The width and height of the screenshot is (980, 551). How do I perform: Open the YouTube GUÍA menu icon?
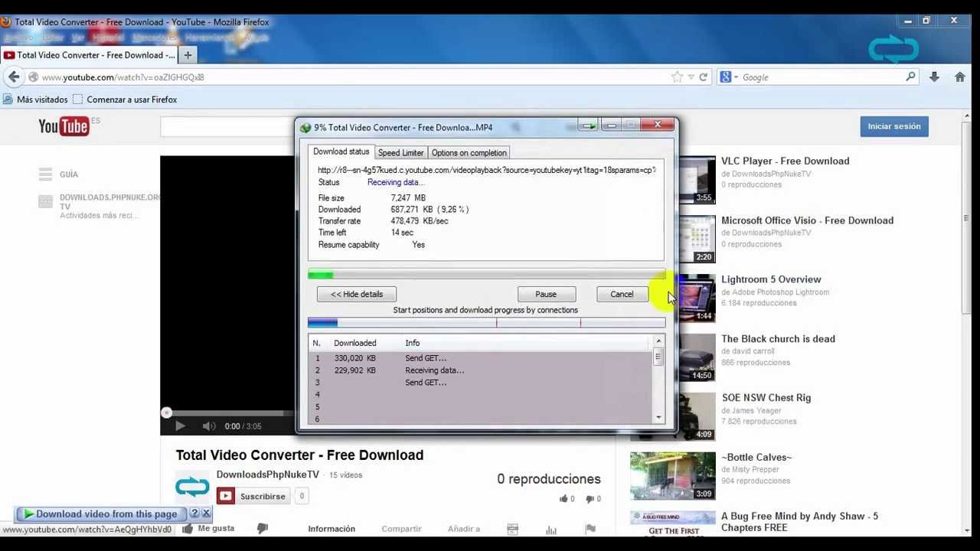[x=45, y=174]
